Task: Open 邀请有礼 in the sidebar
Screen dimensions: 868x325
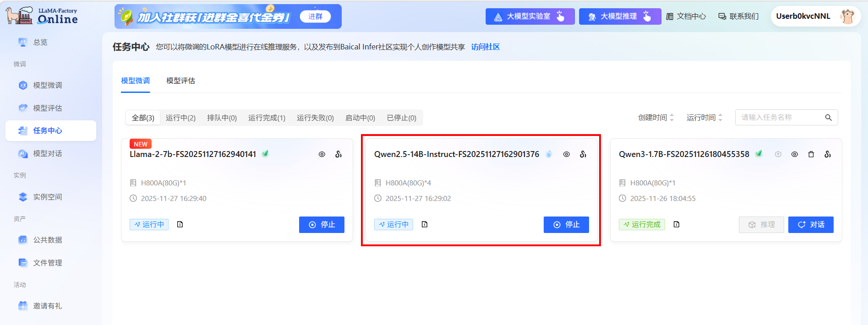Action: [x=51, y=306]
